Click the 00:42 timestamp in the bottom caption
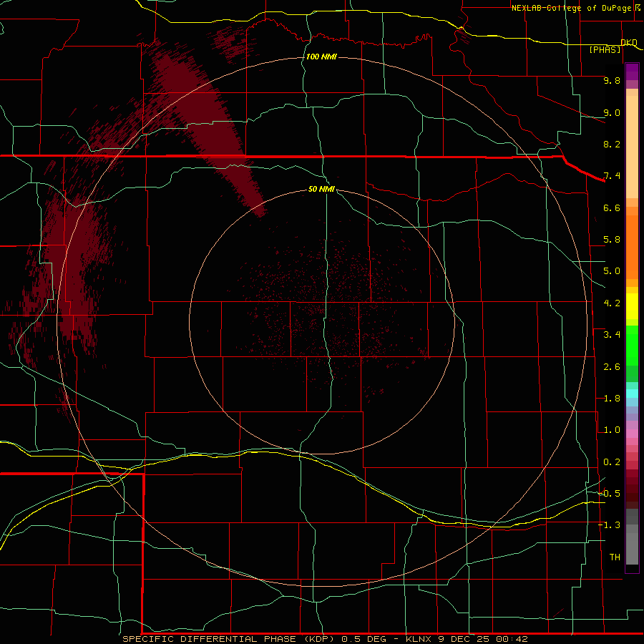 pos(512,639)
